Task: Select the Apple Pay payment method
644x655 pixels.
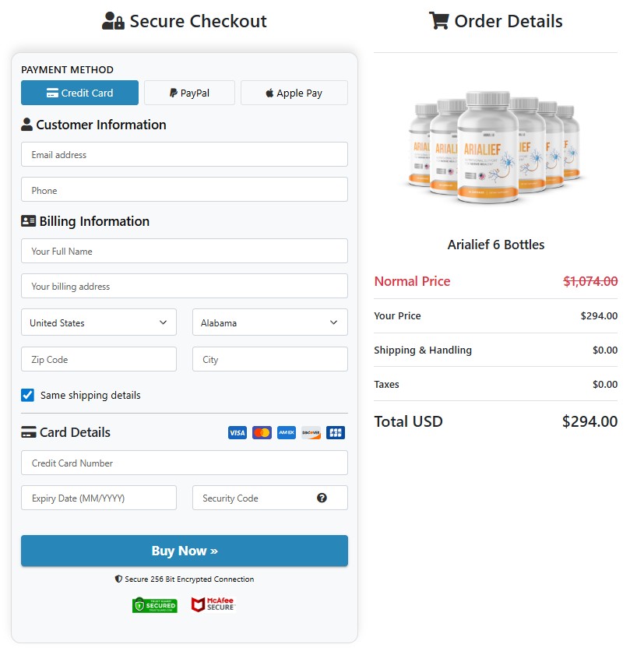Action: [x=294, y=92]
